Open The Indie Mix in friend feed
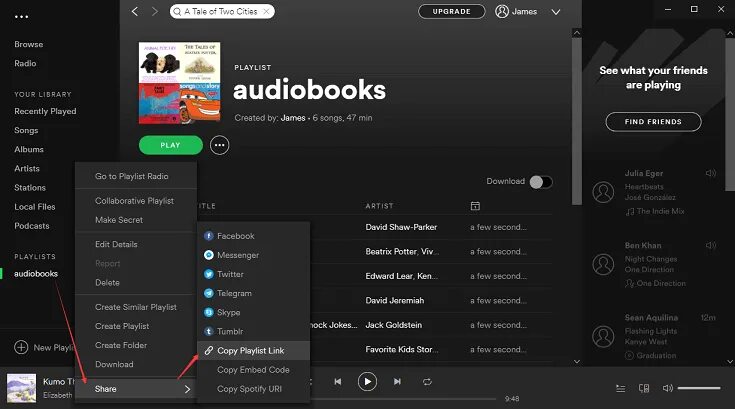This screenshot has width=735, height=409. click(x=660, y=211)
